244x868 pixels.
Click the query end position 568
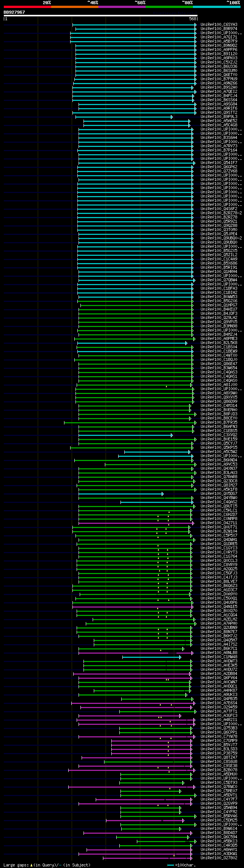pos(193,19)
